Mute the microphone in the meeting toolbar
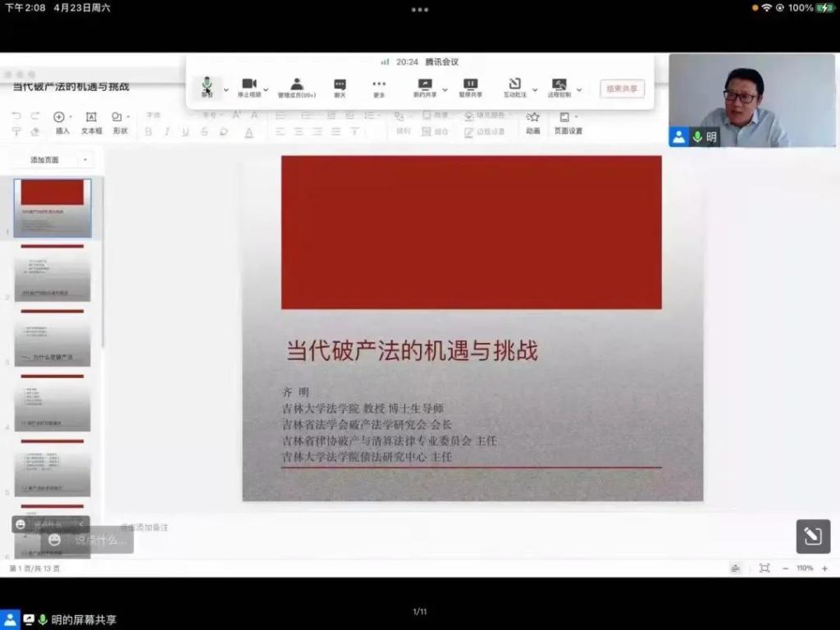Viewport: 840px width, 630px height. (207, 85)
